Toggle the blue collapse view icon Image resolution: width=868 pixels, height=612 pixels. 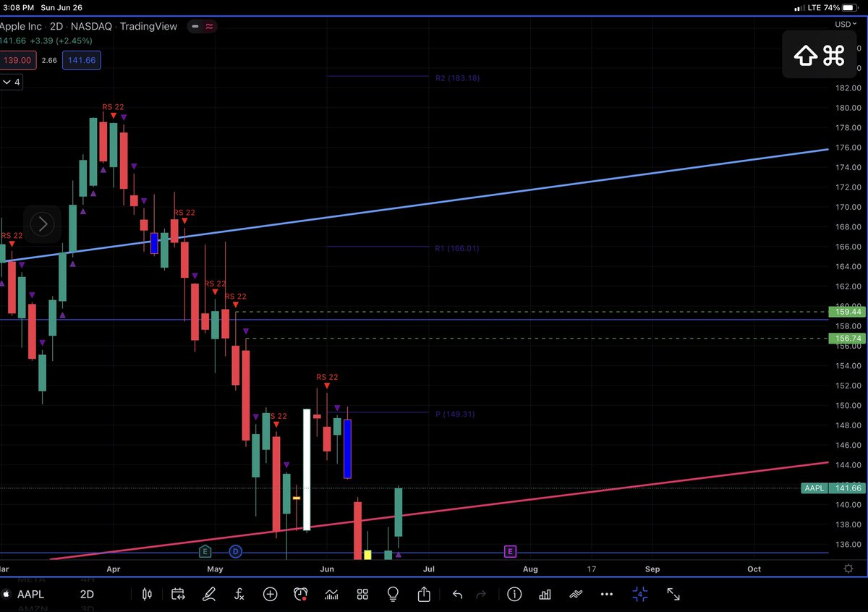pyautogui.click(x=639, y=594)
